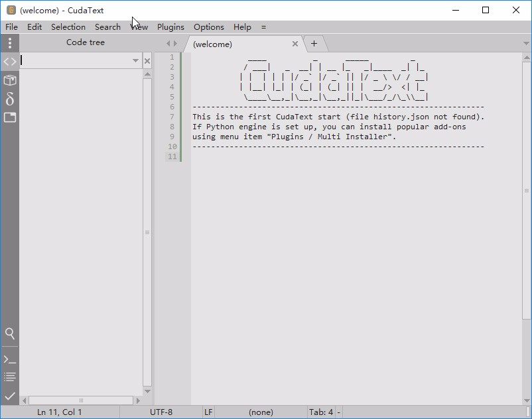The width and height of the screenshot is (532, 419).
Task: Choose lexer via (none) status cell
Action: click(x=261, y=412)
